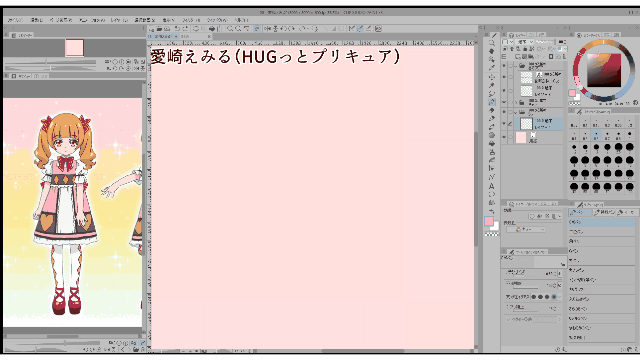The image size is (640, 360).
Task: Click the swap main and sub color arrows
Action: coord(492,211)
